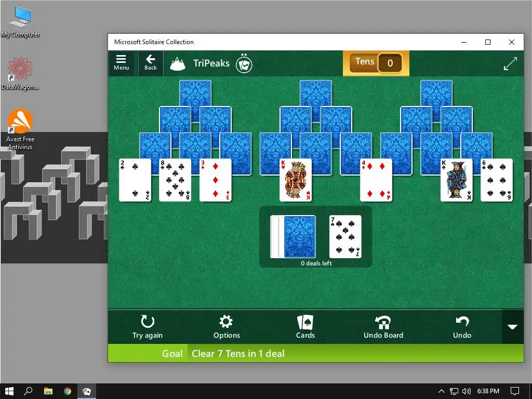Screen dimensions: 532x399
Task: Open the volume tray icon
Action: 467,391
